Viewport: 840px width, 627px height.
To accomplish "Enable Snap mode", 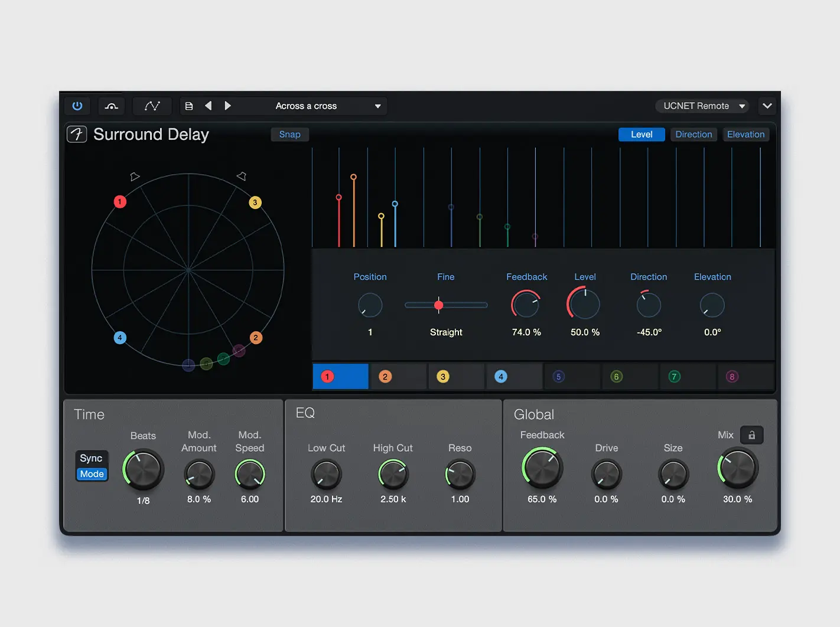I will coord(289,134).
